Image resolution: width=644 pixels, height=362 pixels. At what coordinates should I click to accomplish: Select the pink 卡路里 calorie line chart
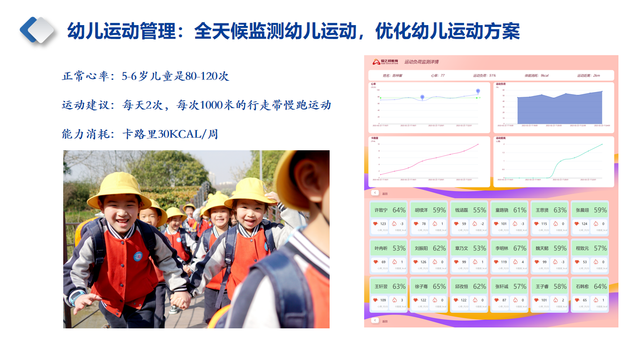point(429,161)
